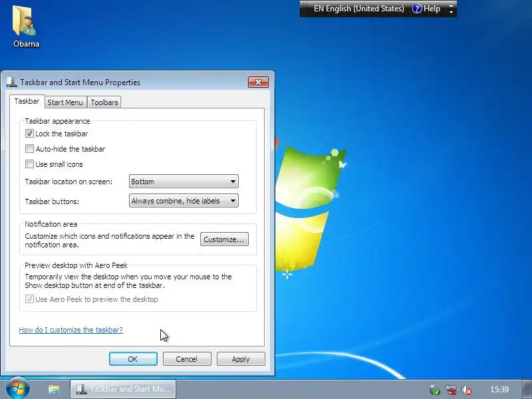Click the language bar grip handle
532x399 pixels.
click(305, 9)
